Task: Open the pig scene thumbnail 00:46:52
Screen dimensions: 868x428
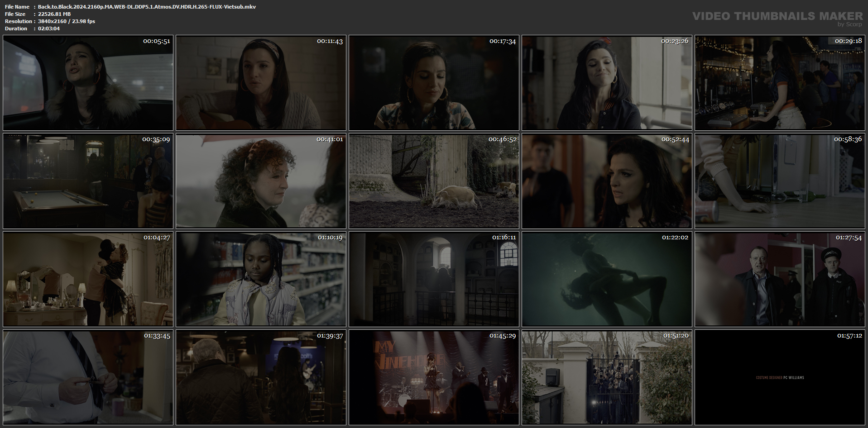Action: point(434,181)
